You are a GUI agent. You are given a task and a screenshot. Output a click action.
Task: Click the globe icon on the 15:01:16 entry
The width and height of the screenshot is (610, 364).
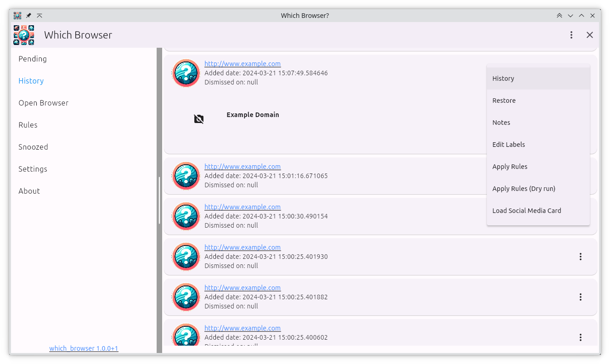pyautogui.click(x=186, y=175)
